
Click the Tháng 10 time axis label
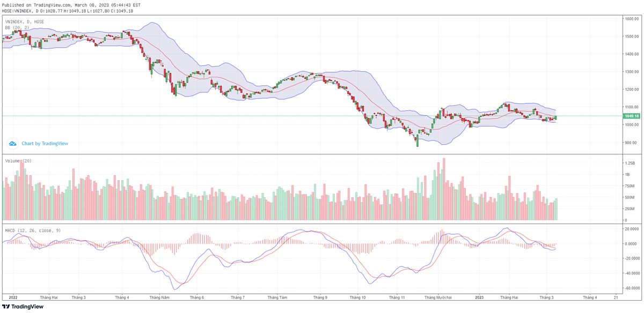(x=358, y=297)
